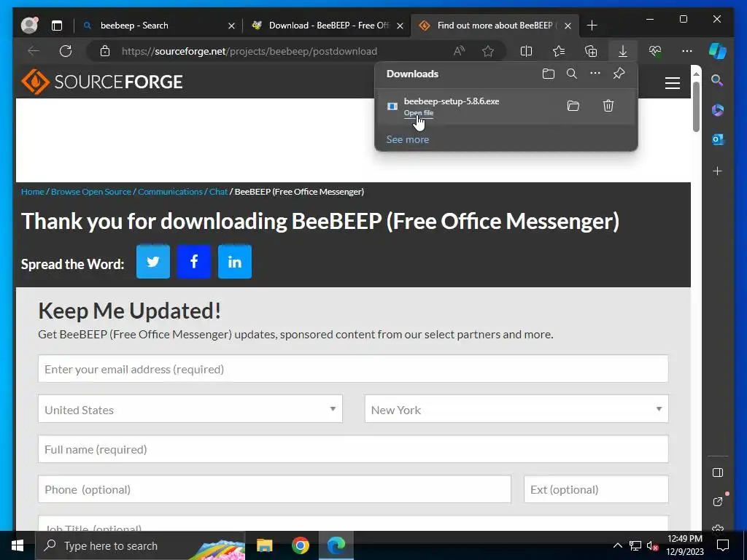
Task: Customize sidebar with plus icon
Action: (x=718, y=171)
